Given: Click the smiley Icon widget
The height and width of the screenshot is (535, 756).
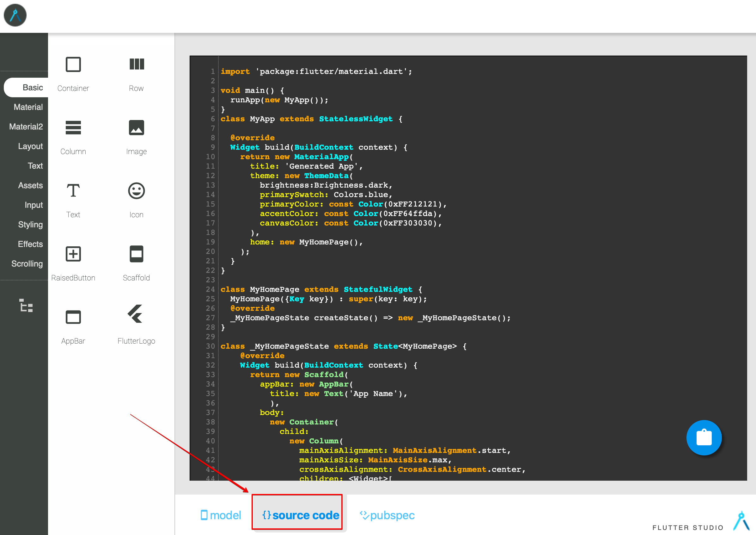Looking at the screenshot, I should coord(137,191).
